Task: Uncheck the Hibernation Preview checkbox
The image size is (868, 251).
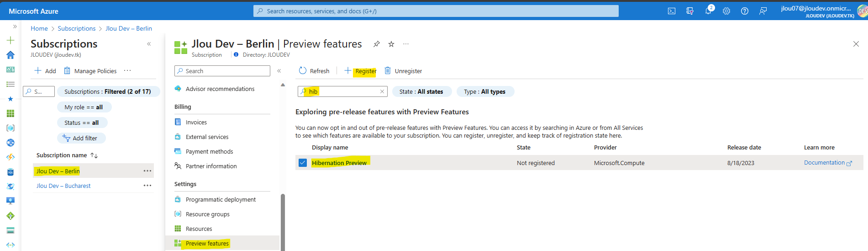Action: pyautogui.click(x=303, y=163)
